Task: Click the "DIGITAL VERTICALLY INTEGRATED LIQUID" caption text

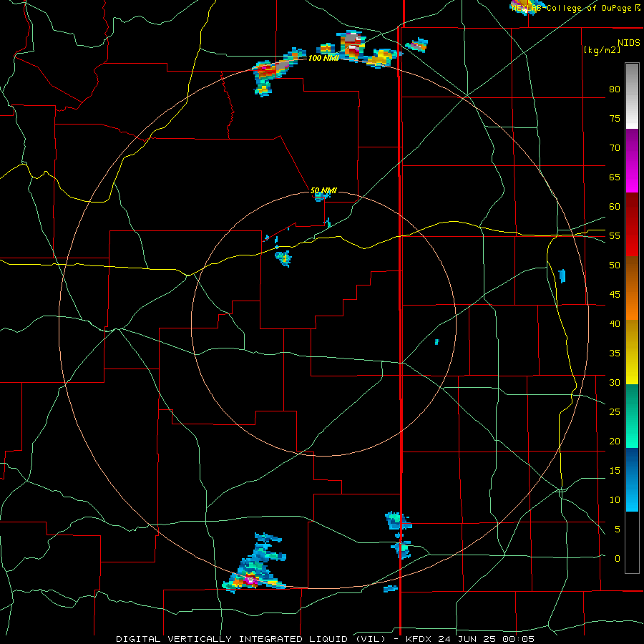Action: [x=234, y=639]
